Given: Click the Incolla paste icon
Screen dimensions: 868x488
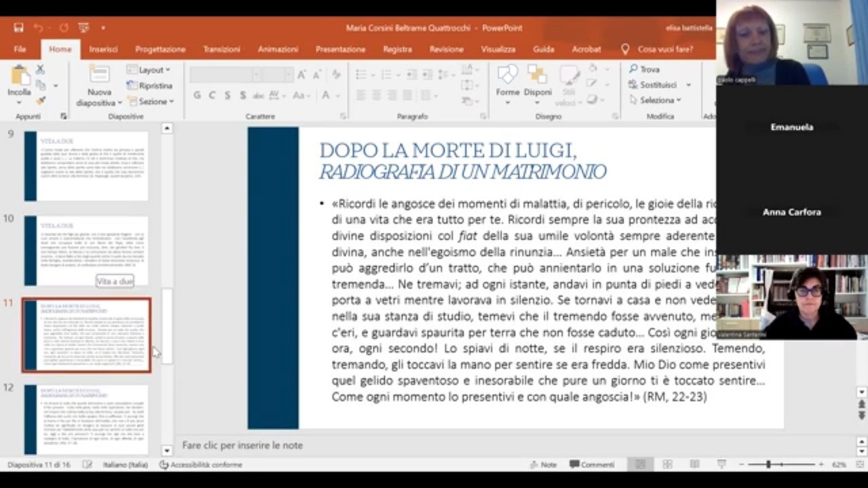Looking at the screenshot, I should tap(19, 76).
